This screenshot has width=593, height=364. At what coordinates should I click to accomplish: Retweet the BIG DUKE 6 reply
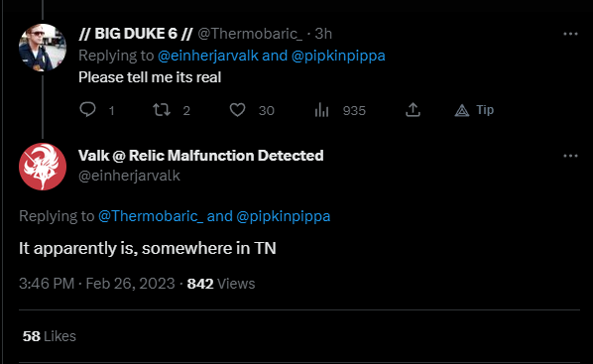click(x=162, y=110)
